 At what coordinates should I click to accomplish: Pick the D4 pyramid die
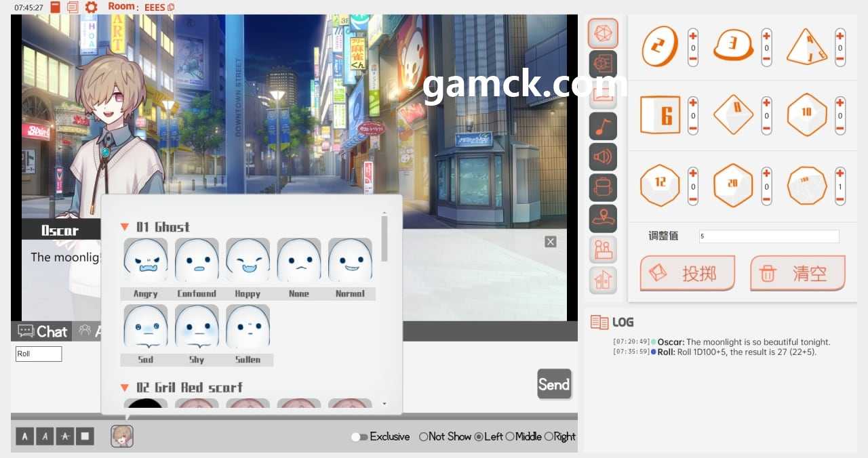click(x=807, y=47)
